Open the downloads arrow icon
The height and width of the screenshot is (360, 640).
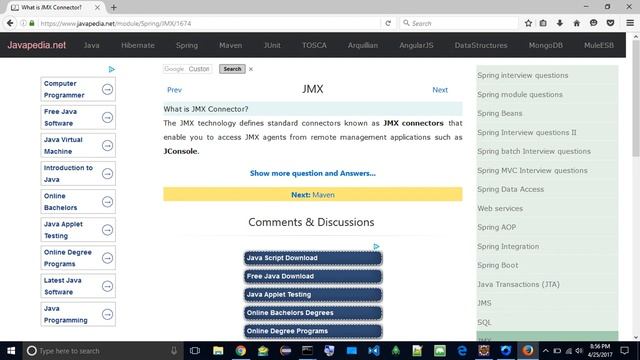point(560,23)
